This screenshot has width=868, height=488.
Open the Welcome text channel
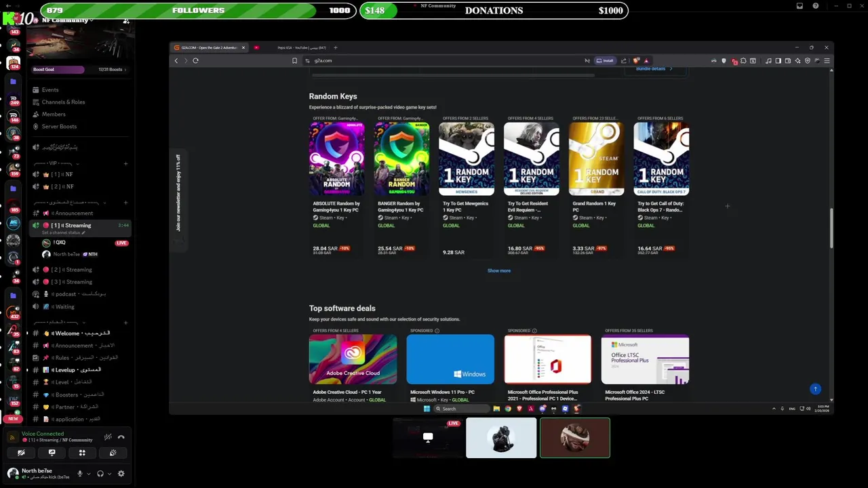tap(80, 333)
